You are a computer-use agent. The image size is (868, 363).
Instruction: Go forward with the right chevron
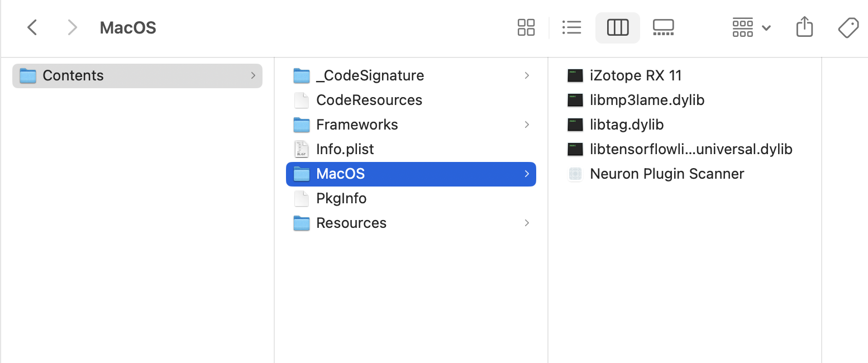tap(72, 27)
